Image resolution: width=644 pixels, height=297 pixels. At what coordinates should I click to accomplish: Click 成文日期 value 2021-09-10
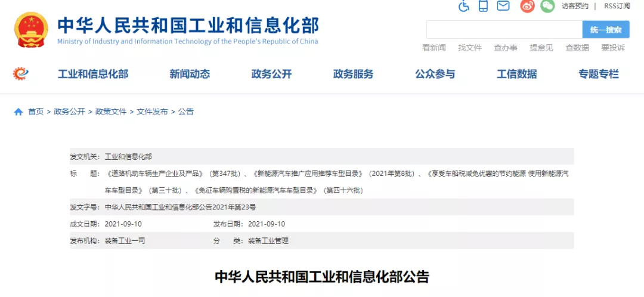123,224
